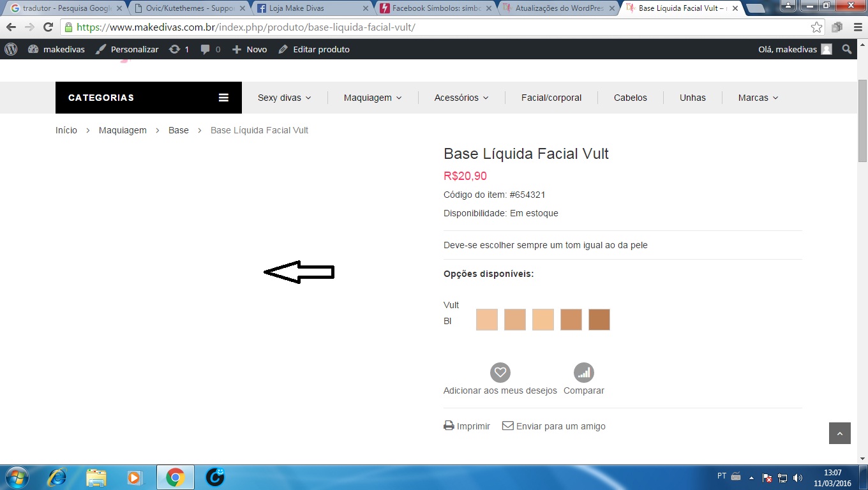Open the Facial/corporal menu item

coord(551,98)
